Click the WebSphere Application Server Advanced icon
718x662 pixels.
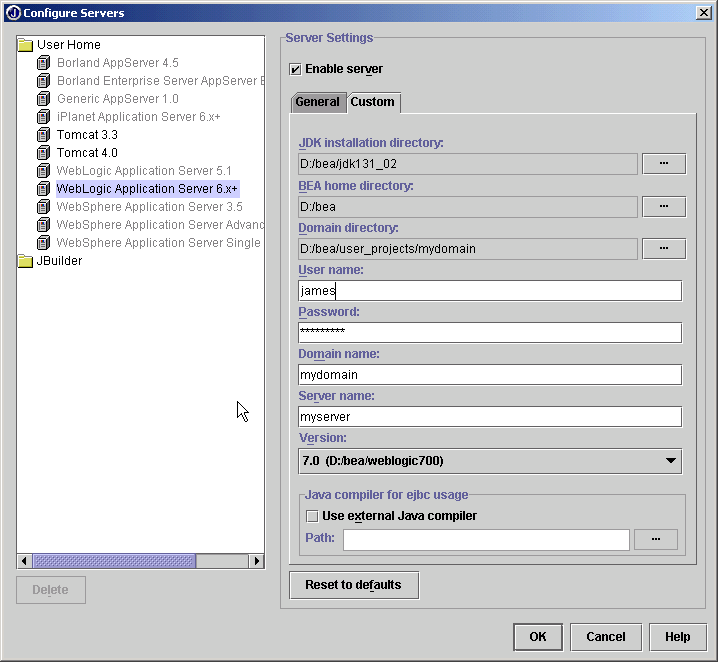[44, 225]
